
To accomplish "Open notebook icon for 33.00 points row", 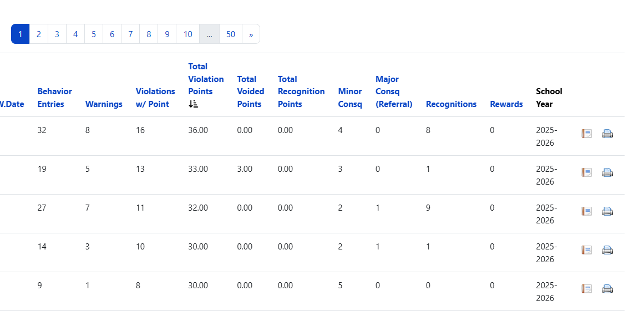I will pos(586,172).
